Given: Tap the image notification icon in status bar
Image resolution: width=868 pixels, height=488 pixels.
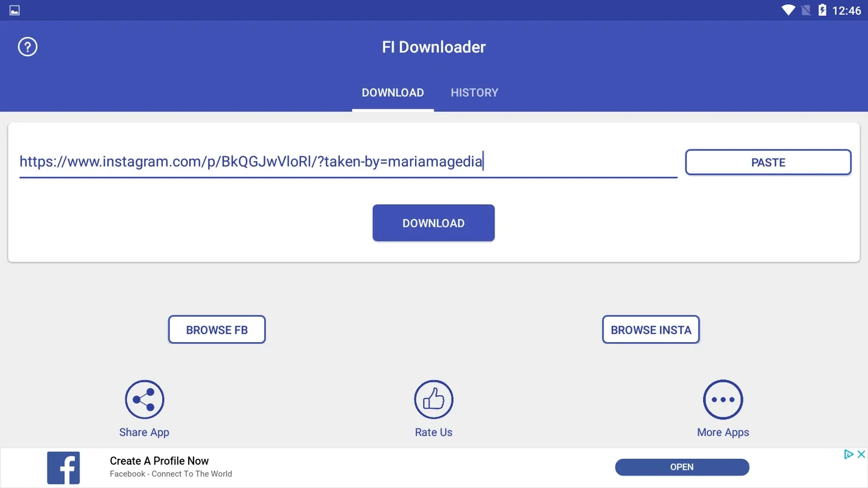Looking at the screenshot, I should coord(15,10).
